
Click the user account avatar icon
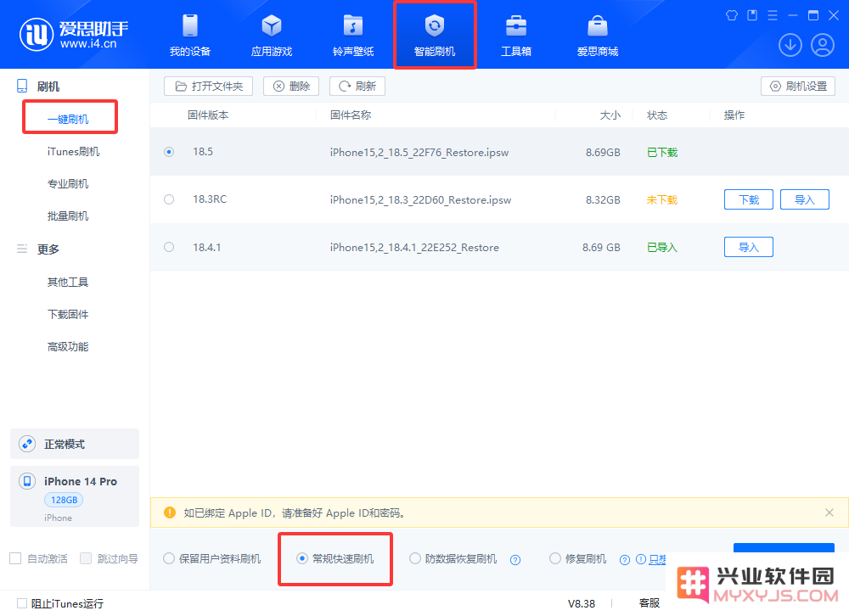tap(823, 45)
